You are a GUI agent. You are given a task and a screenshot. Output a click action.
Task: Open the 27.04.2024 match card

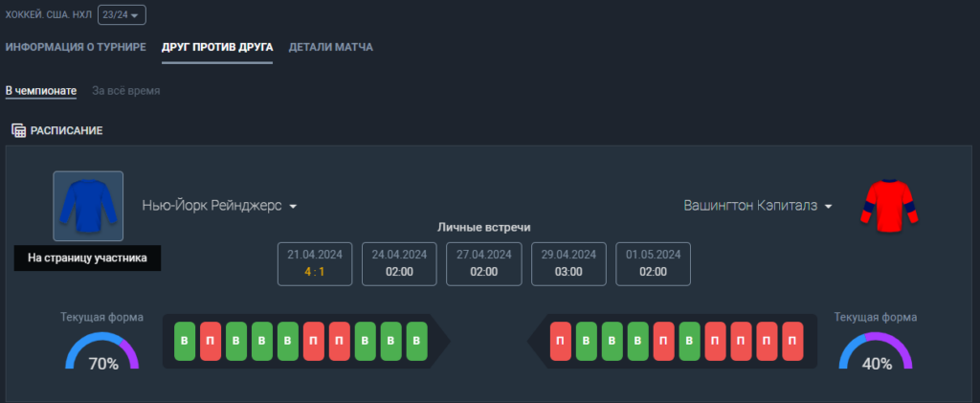coord(483,263)
